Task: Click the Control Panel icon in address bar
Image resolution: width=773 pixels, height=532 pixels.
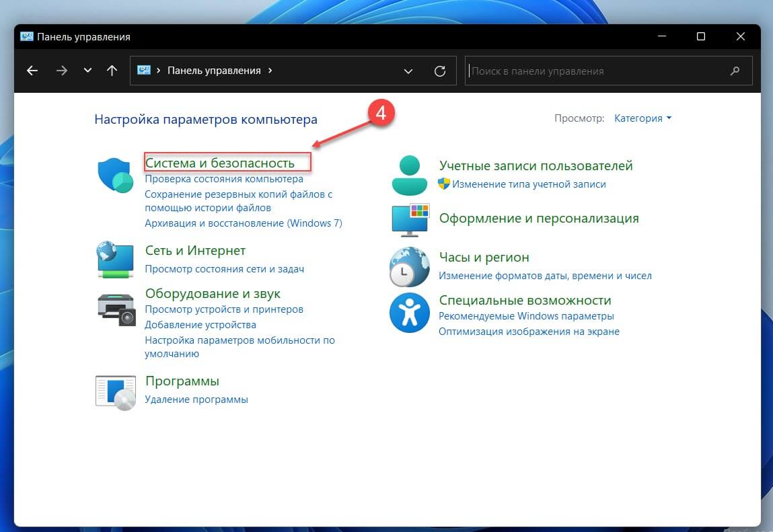Action: tap(143, 70)
